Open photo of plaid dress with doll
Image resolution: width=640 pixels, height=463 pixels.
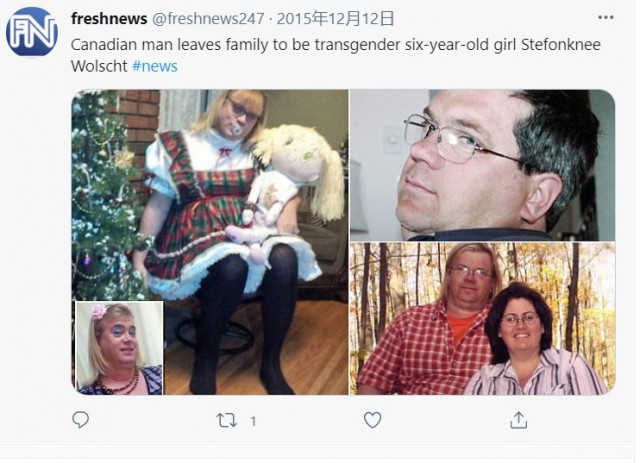(x=210, y=242)
